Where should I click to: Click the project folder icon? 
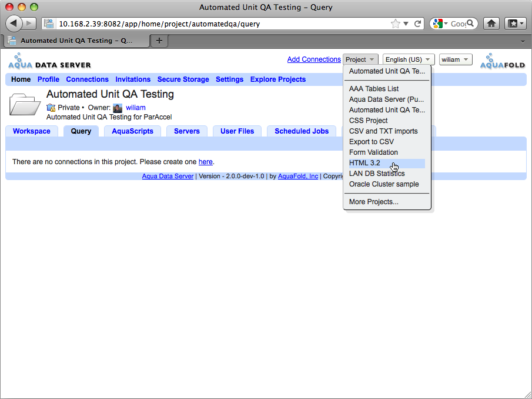(25, 105)
